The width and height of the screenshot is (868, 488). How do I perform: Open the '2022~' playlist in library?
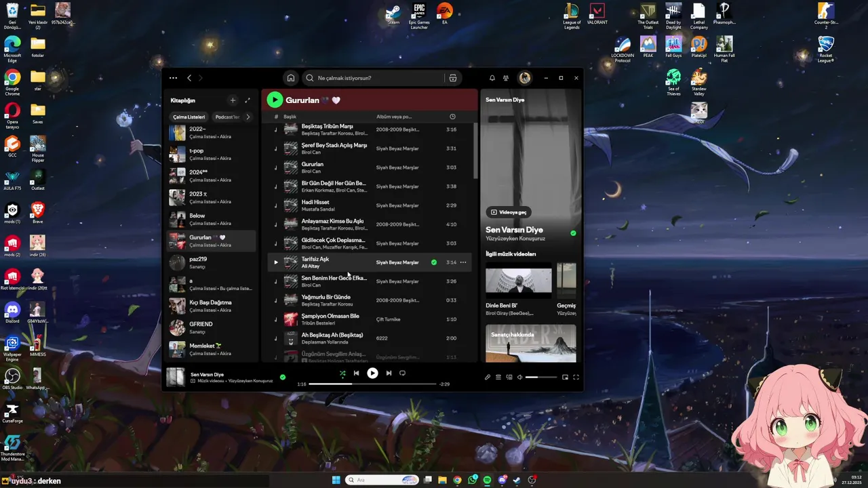tap(212, 132)
